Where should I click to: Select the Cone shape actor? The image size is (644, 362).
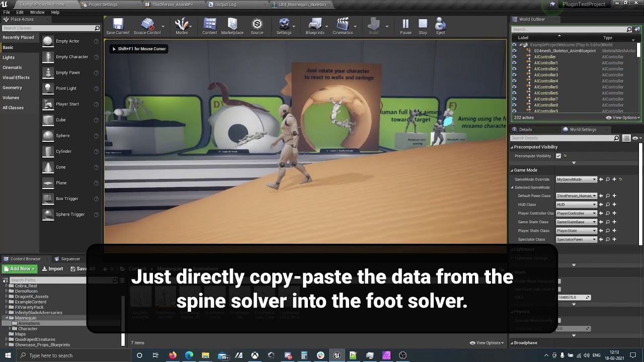[70, 167]
